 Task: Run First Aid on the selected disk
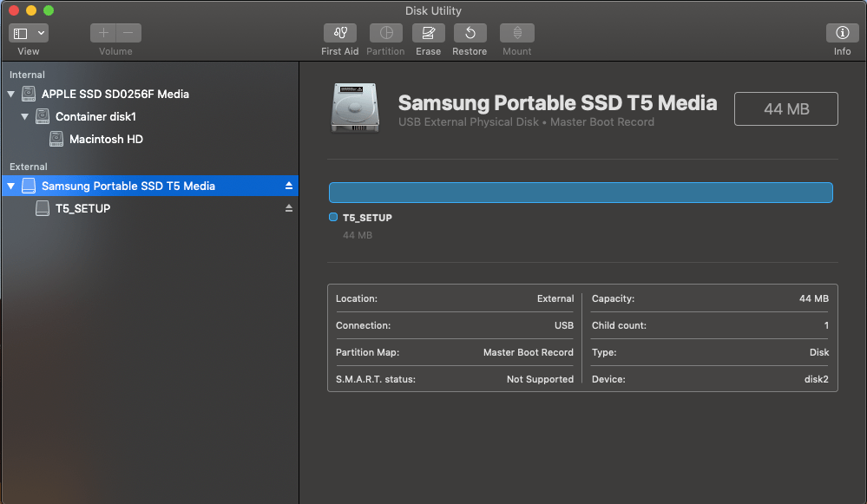[x=339, y=35]
